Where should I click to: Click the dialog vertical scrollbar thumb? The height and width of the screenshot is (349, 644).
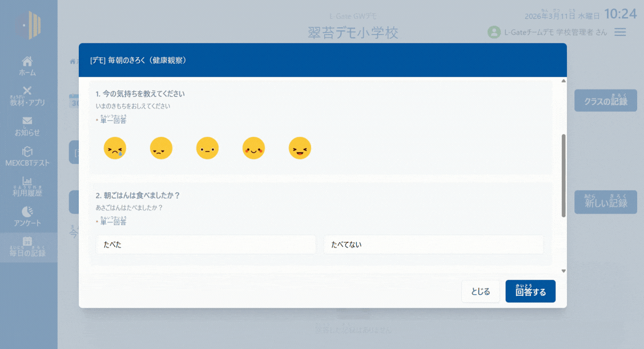coord(563,175)
